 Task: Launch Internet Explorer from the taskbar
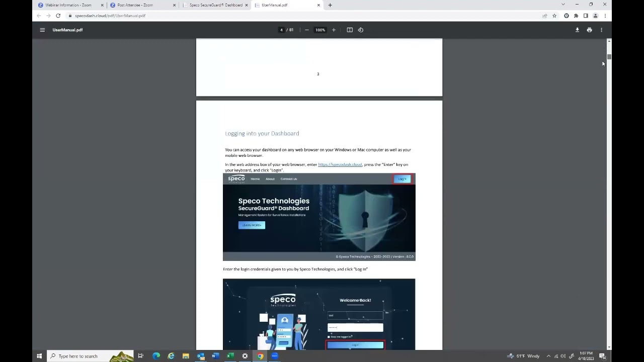point(171,356)
